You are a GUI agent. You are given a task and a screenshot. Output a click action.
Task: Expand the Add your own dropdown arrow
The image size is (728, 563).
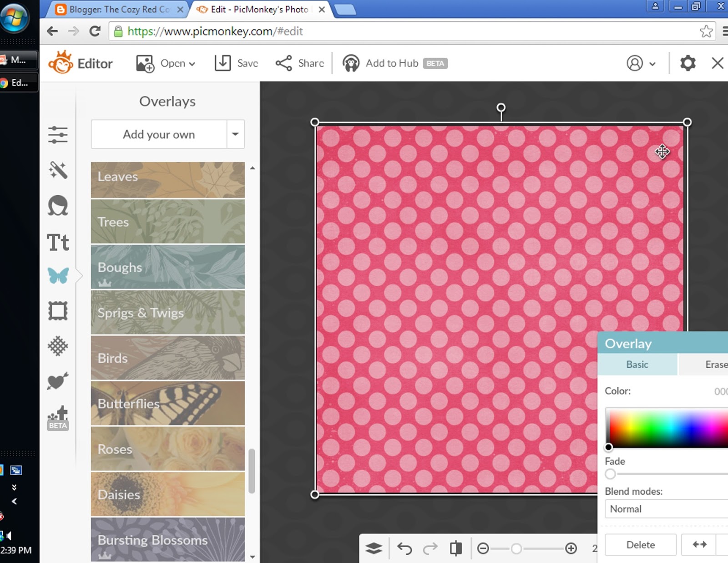[235, 134]
